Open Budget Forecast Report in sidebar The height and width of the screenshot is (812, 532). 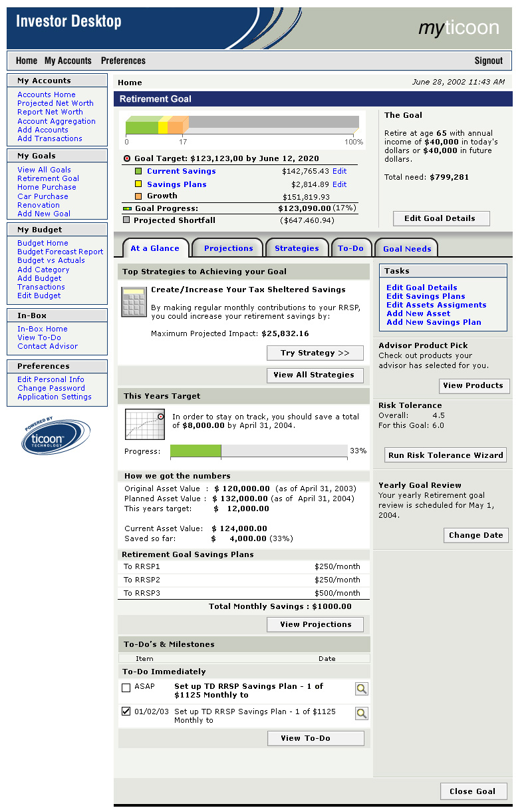coord(60,252)
